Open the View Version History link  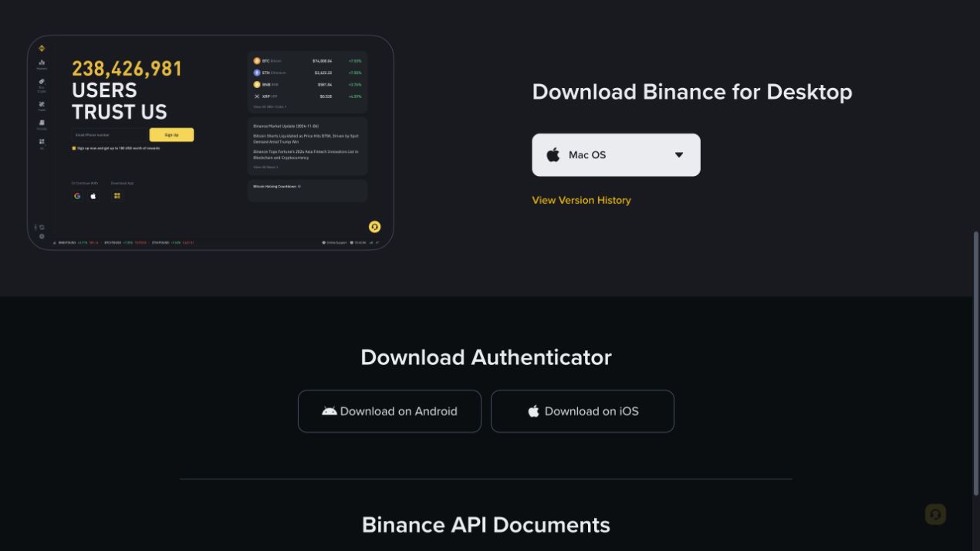pos(581,200)
